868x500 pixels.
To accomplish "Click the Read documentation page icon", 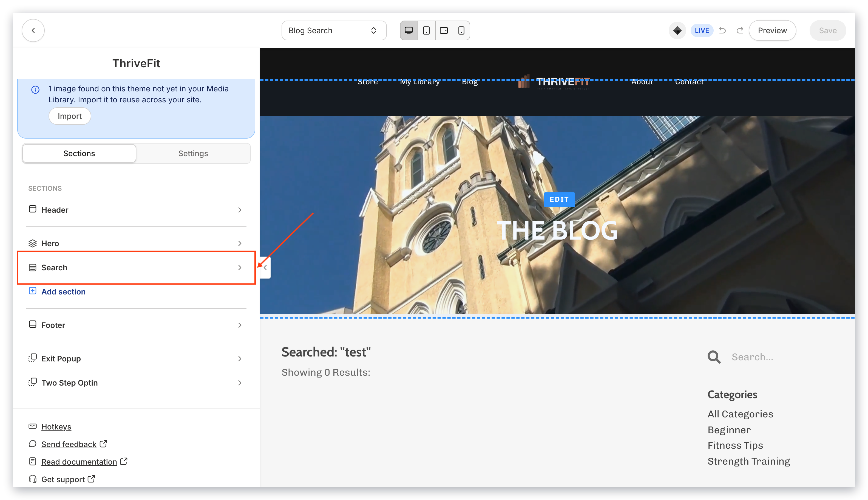I will pos(33,461).
